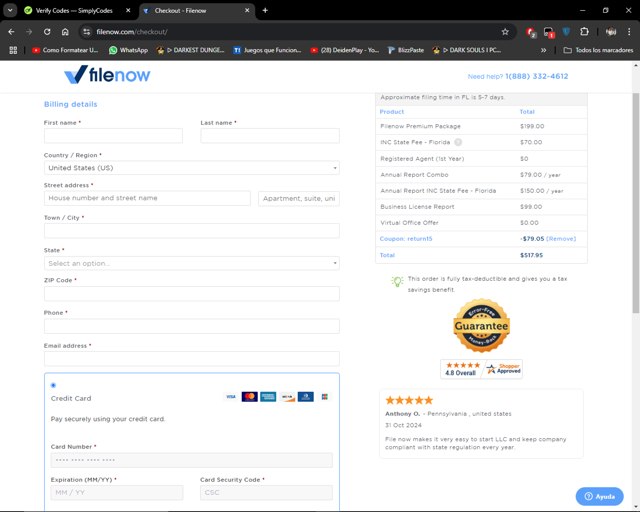Go back to the previous page
Viewport: 640px width, 512px height.
tap(11, 32)
